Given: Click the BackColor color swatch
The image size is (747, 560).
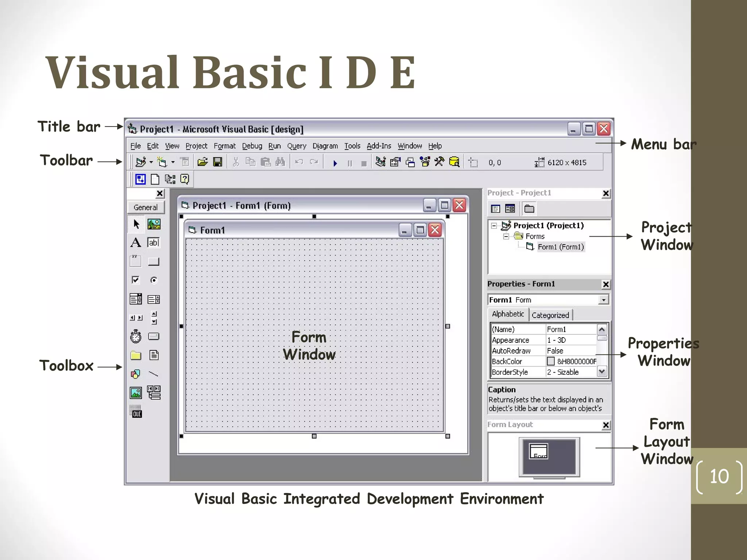Looking at the screenshot, I should click(551, 361).
